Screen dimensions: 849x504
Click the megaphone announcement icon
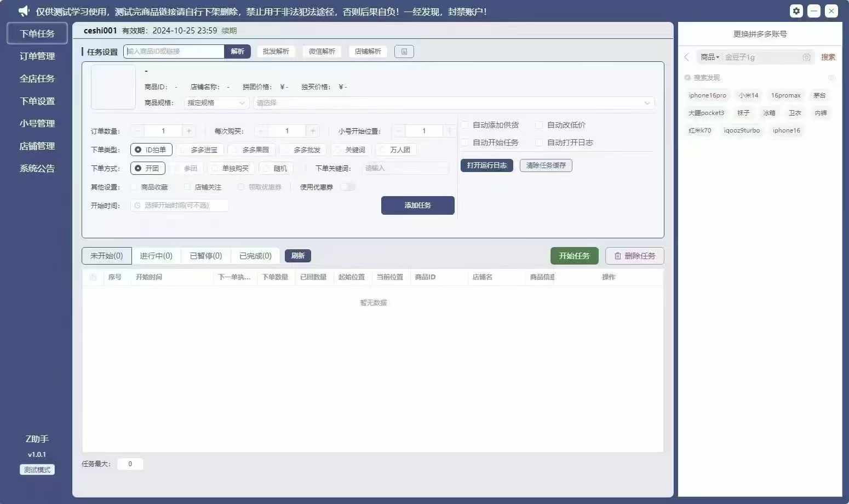[24, 11]
